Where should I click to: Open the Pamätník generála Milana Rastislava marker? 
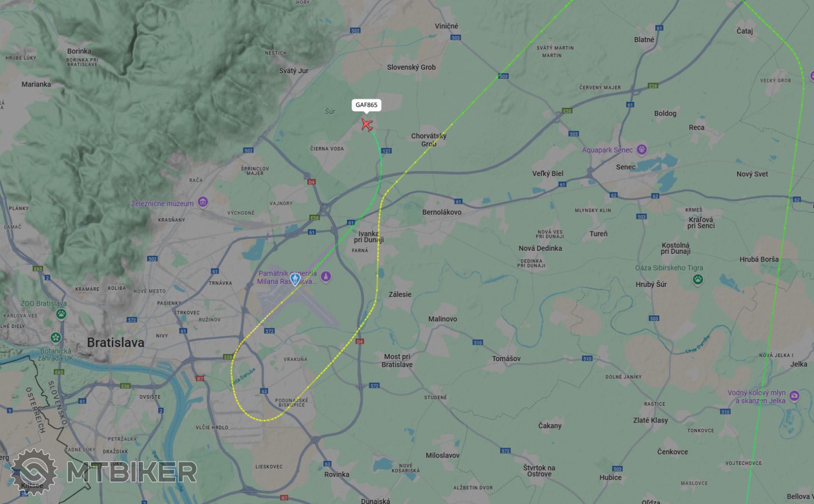pyautogui.click(x=326, y=277)
